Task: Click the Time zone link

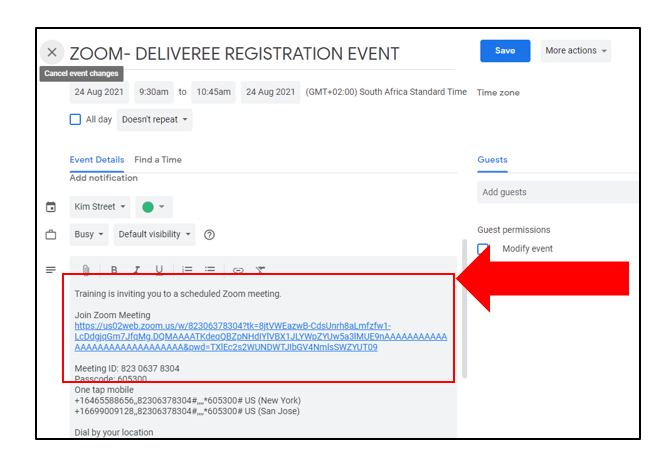Action: (x=498, y=93)
